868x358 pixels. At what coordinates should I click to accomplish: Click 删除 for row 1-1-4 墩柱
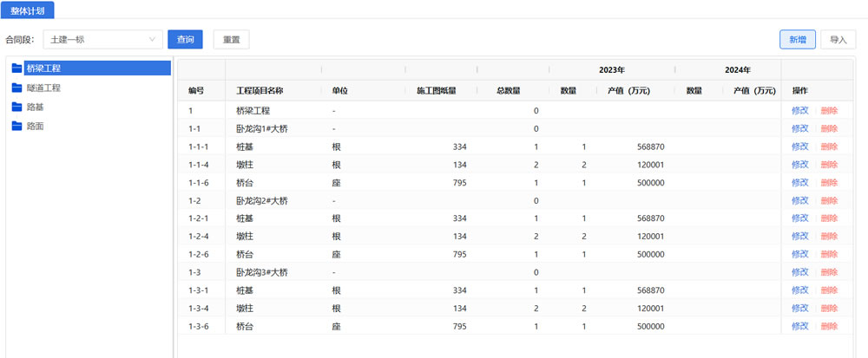tap(829, 165)
